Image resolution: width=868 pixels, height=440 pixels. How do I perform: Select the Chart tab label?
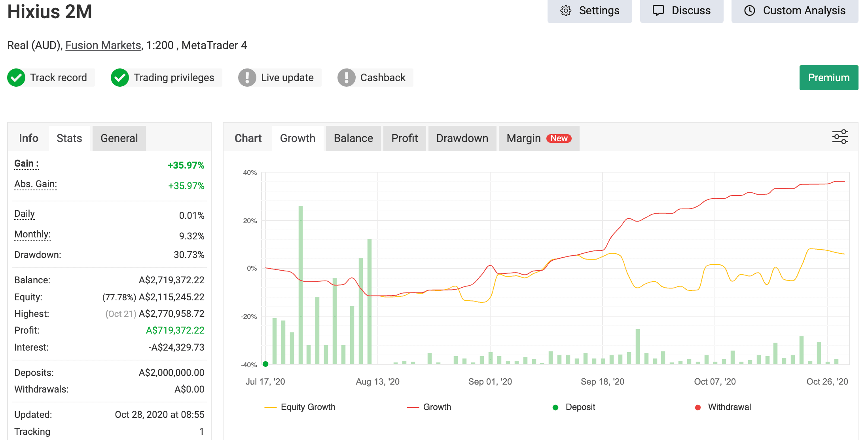(x=248, y=138)
